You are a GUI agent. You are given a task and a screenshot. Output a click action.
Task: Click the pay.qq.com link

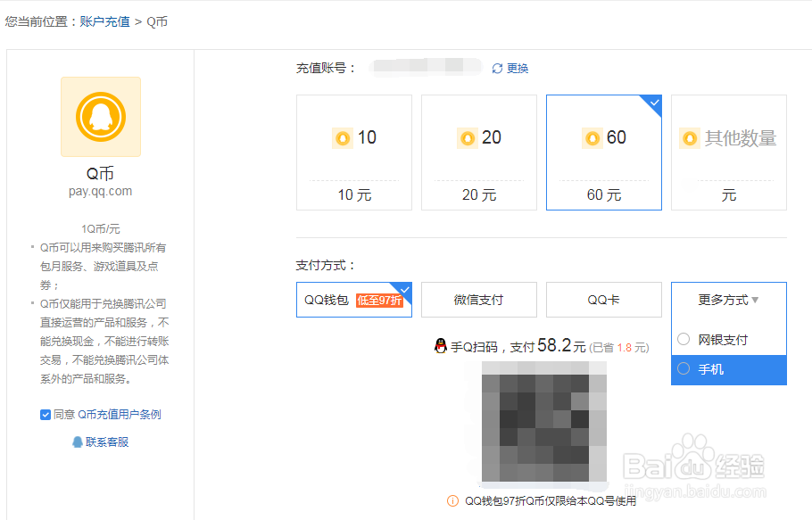(101, 190)
